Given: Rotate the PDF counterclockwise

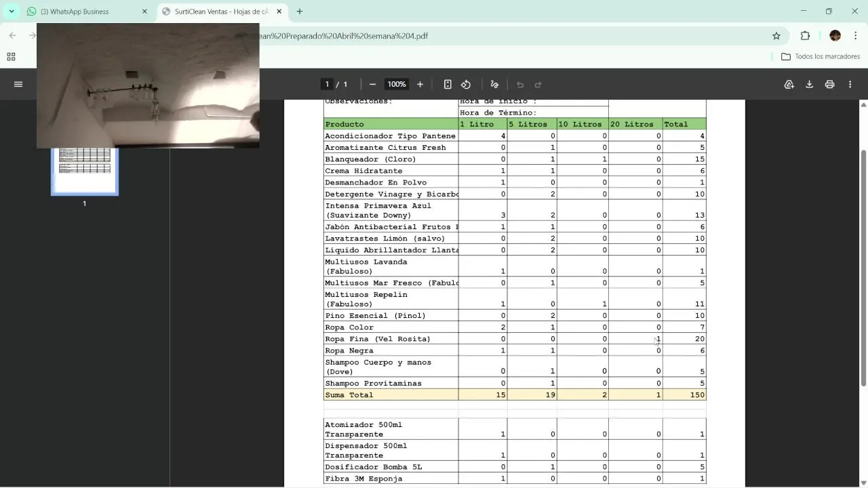Looking at the screenshot, I should pyautogui.click(x=466, y=84).
